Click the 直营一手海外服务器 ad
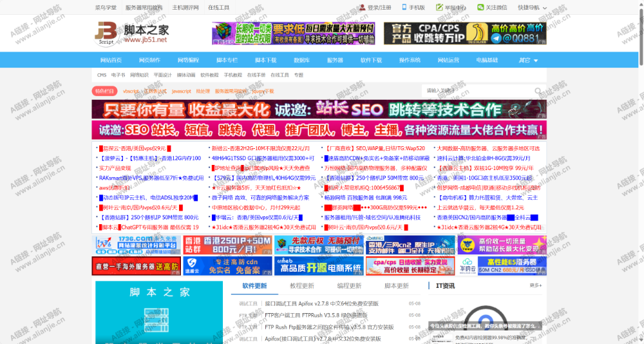644x344 pixels. [136, 266]
